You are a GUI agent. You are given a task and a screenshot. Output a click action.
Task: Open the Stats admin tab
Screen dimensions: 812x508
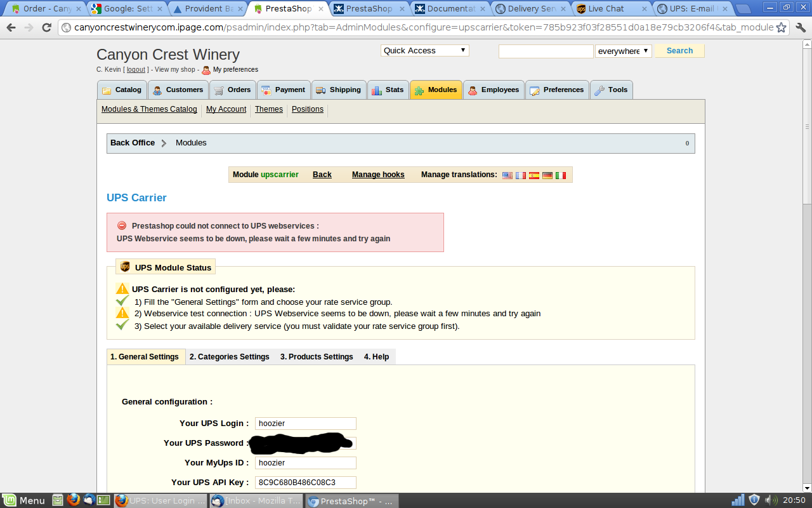[x=388, y=90]
